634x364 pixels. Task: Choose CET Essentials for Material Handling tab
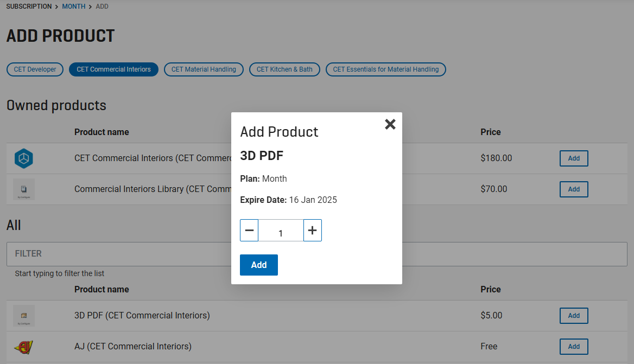click(x=386, y=69)
